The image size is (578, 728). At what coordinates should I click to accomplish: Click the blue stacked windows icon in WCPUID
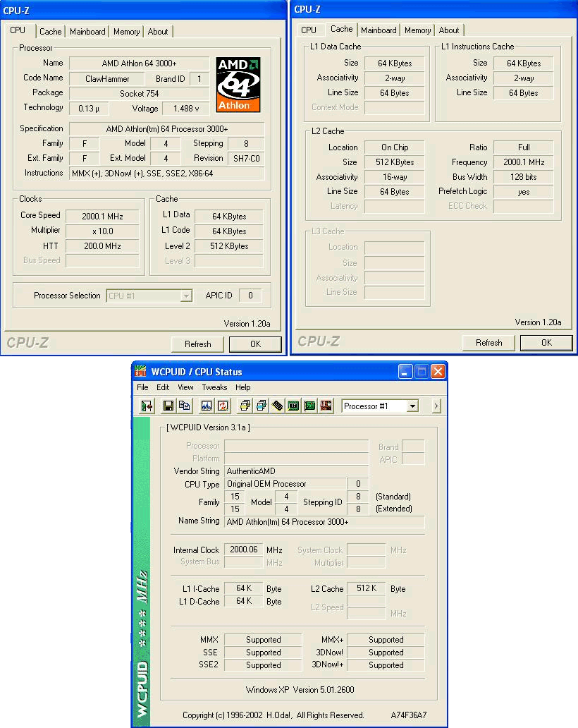point(261,406)
